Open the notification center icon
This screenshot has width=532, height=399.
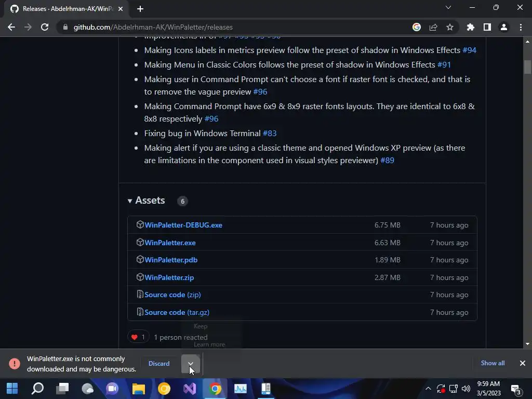click(x=516, y=390)
